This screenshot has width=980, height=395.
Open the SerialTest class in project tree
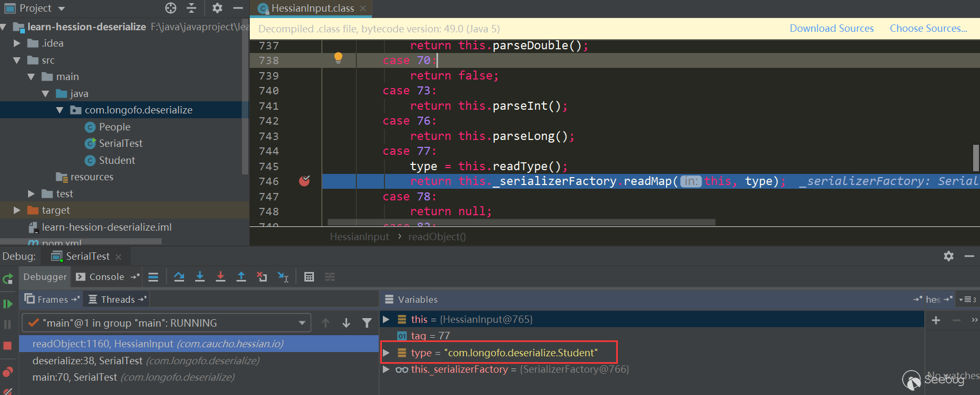click(120, 144)
